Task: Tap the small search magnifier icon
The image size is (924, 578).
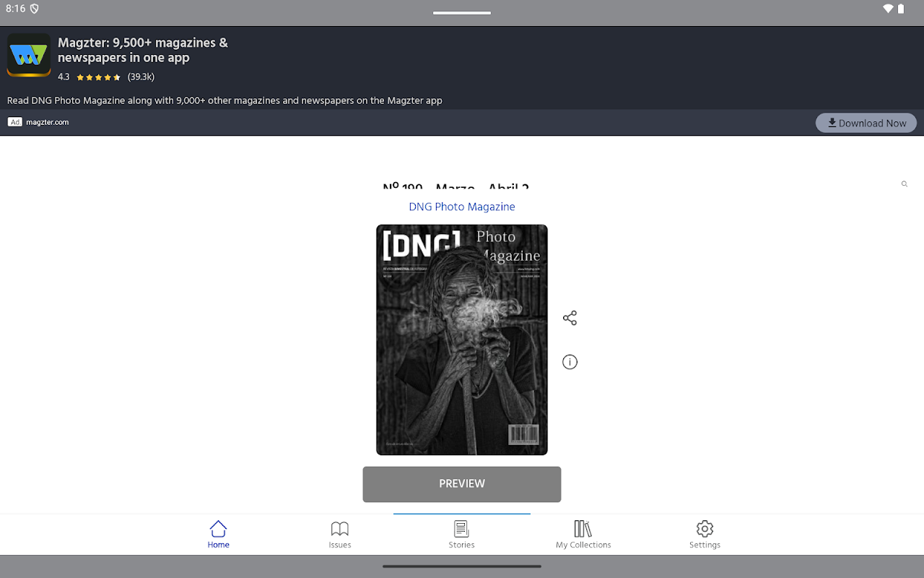Action: pyautogui.click(x=904, y=184)
